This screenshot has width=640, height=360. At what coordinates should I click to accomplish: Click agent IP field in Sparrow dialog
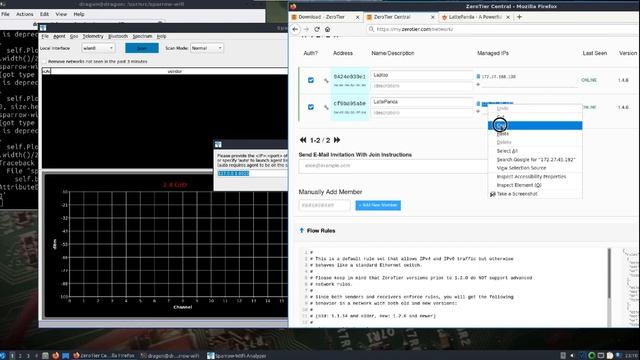click(x=252, y=173)
